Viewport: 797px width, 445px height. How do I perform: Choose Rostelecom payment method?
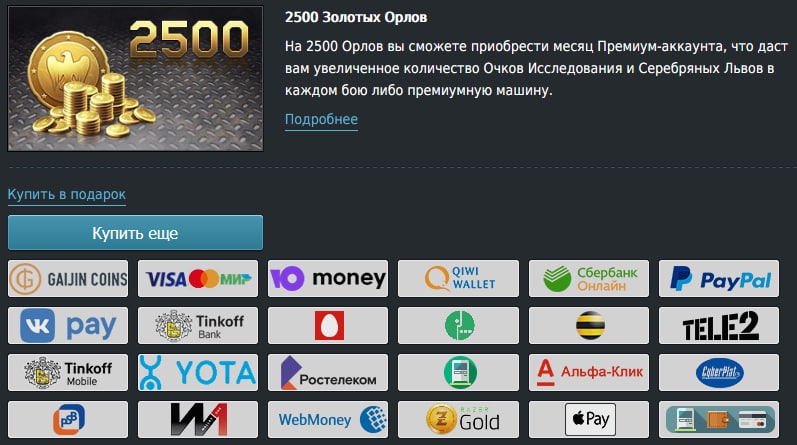click(328, 373)
